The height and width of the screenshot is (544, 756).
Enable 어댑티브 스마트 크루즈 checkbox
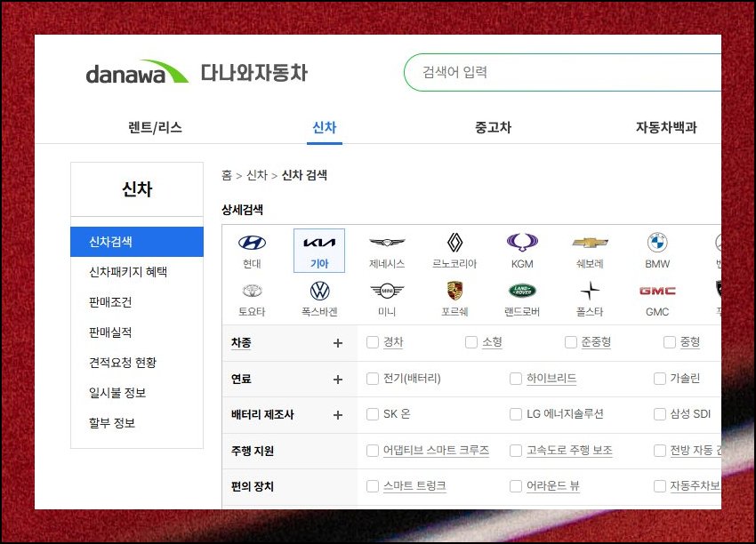pos(372,451)
